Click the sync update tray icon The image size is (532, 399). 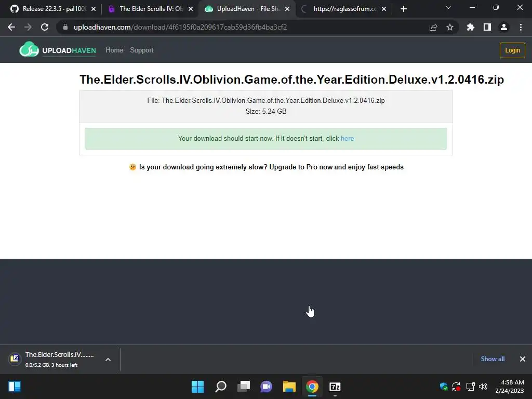coord(456,387)
